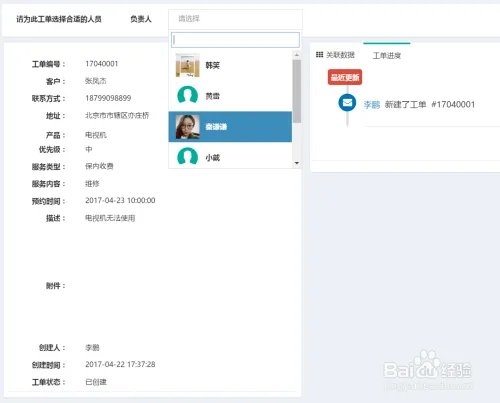This screenshot has height=403, width=500.
Task: Select 黄雷 from the person list
Action: click(230, 96)
